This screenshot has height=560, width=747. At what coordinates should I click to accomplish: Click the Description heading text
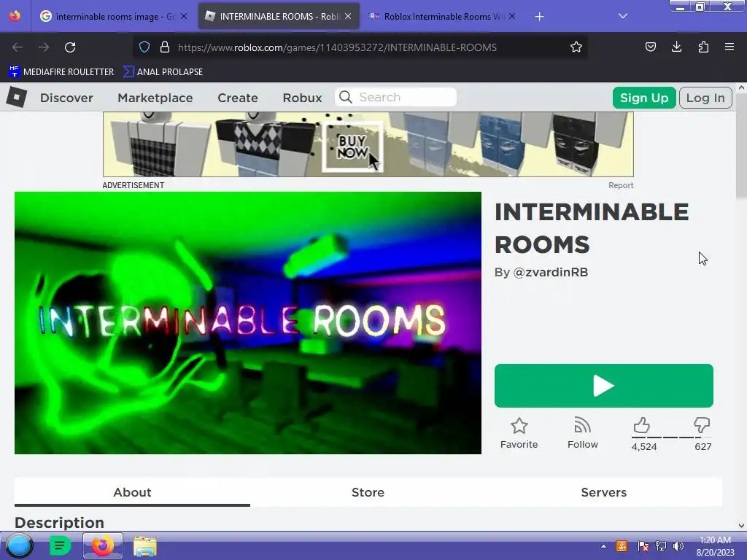click(60, 522)
